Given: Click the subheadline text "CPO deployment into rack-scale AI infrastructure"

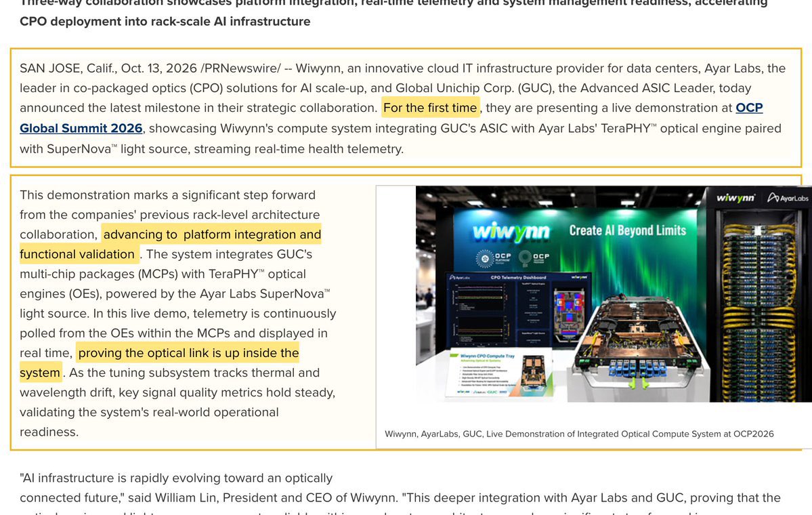Looking at the screenshot, I should coord(165,21).
